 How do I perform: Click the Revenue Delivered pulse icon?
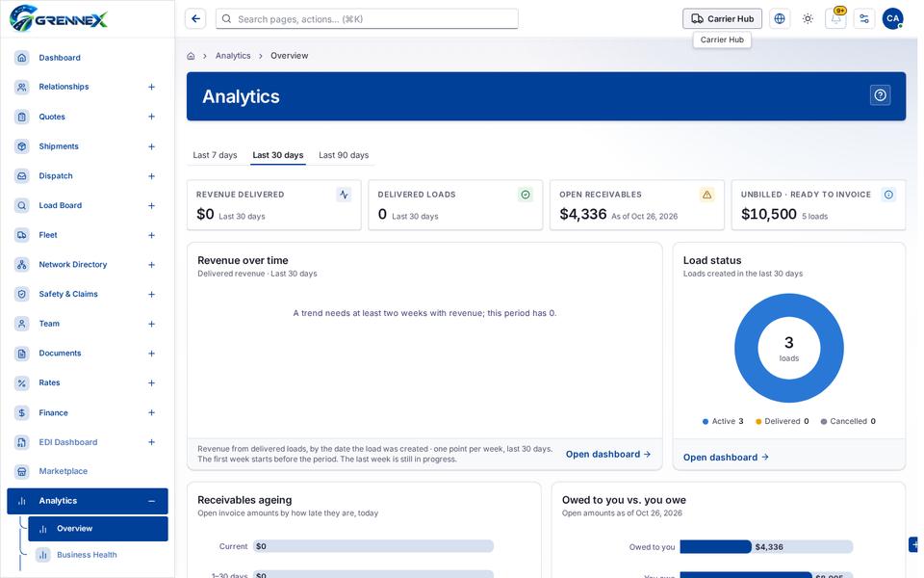click(345, 195)
